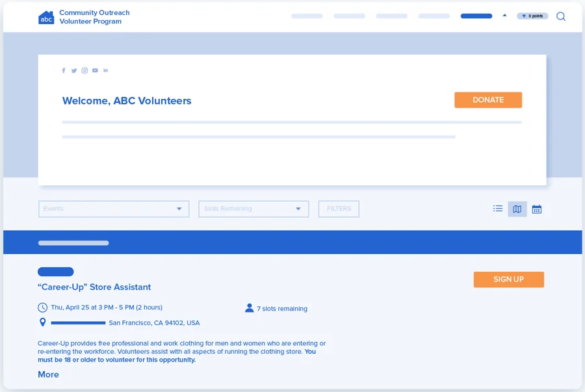Open the Twitter social icon
Viewport: 585px width, 392px height.
[73, 70]
